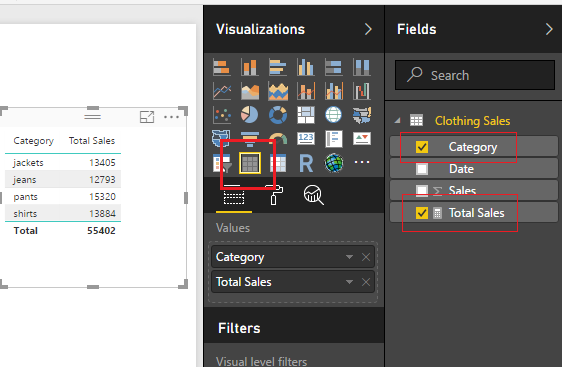Image resolution: width=562 pixels, height=367 pixels.
Task: Click the table visual's drag grip handle
Action: point(92,117)
